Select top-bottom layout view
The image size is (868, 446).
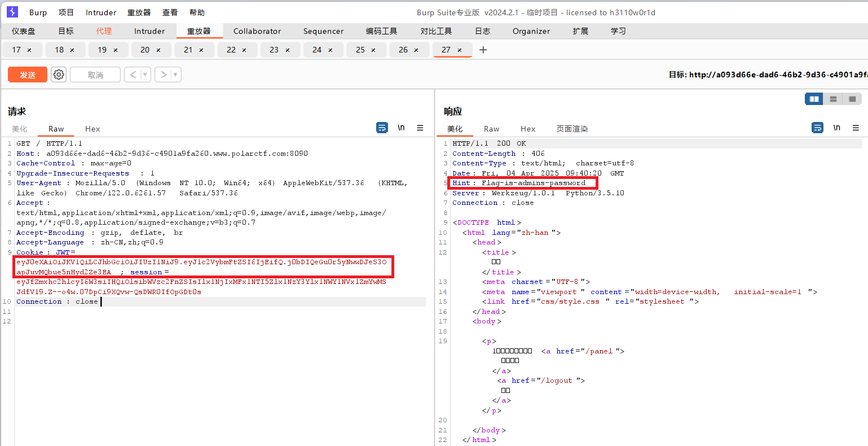click(833, 99)
